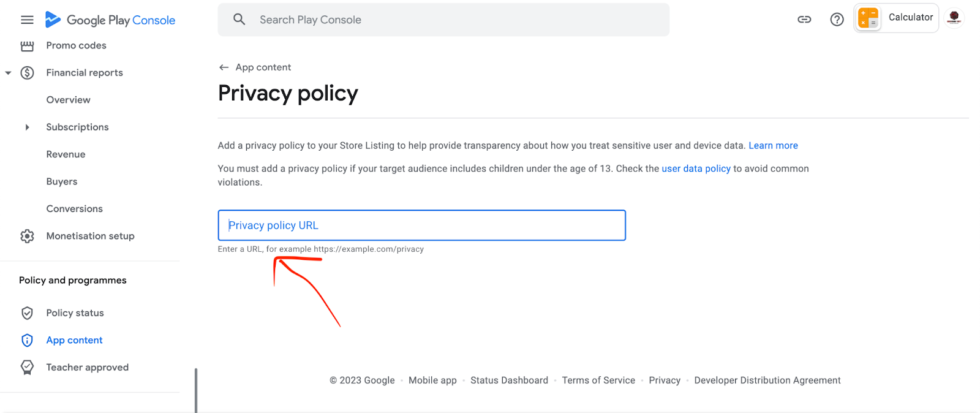Viewport: 980px width, 413px height.
Task: Open the user account avatar
Action: 954,18
